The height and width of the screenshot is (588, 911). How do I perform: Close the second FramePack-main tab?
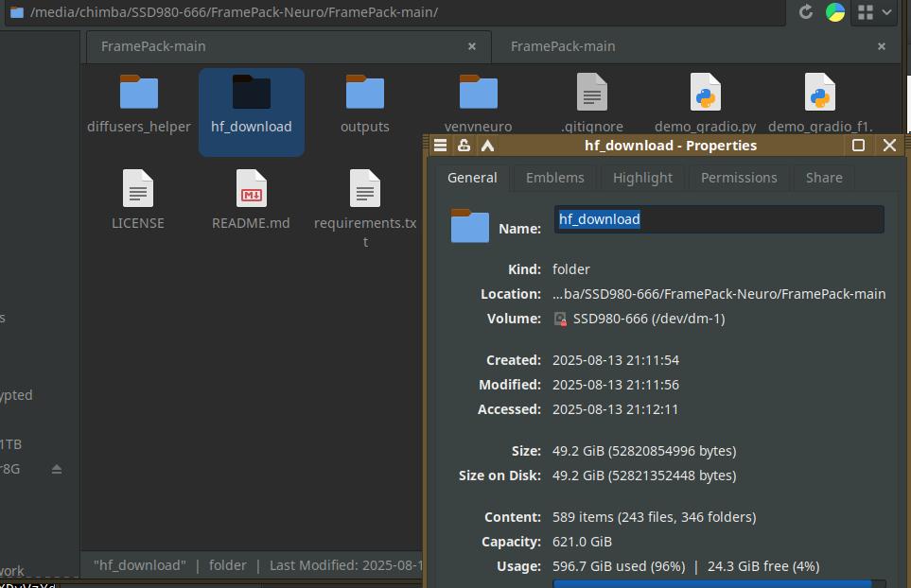click(882, 46)
